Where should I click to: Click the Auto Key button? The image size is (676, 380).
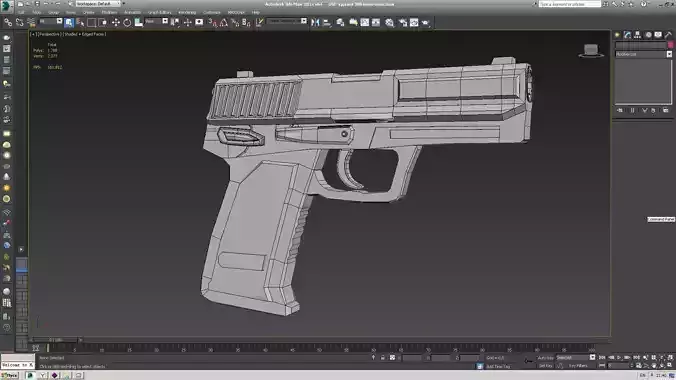click(545, 358)
